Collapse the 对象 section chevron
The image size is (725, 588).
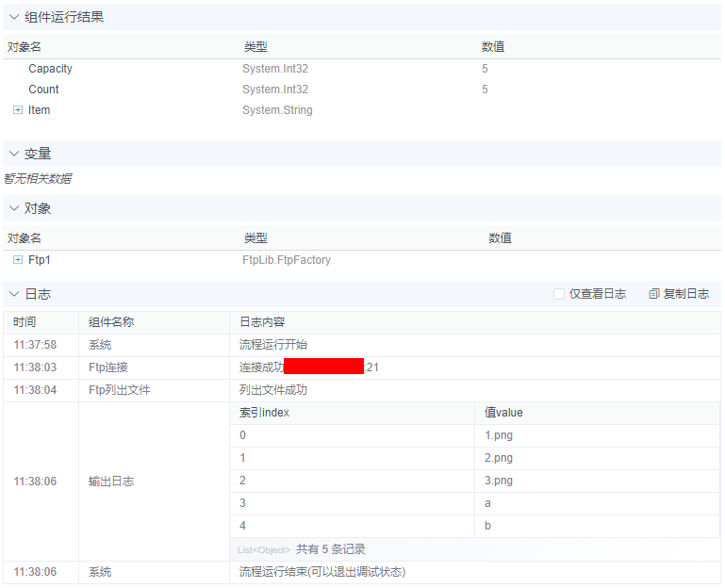[x=14, y=208]
